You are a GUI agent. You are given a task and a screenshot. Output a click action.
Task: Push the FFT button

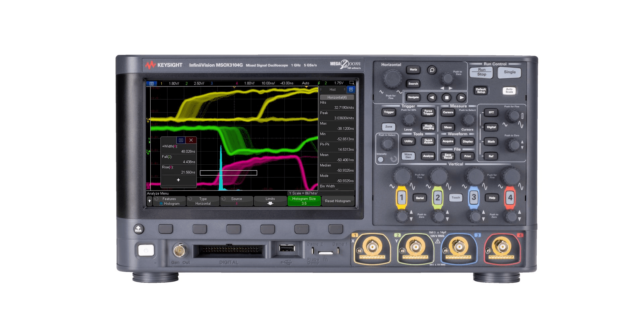coord(491,113)
